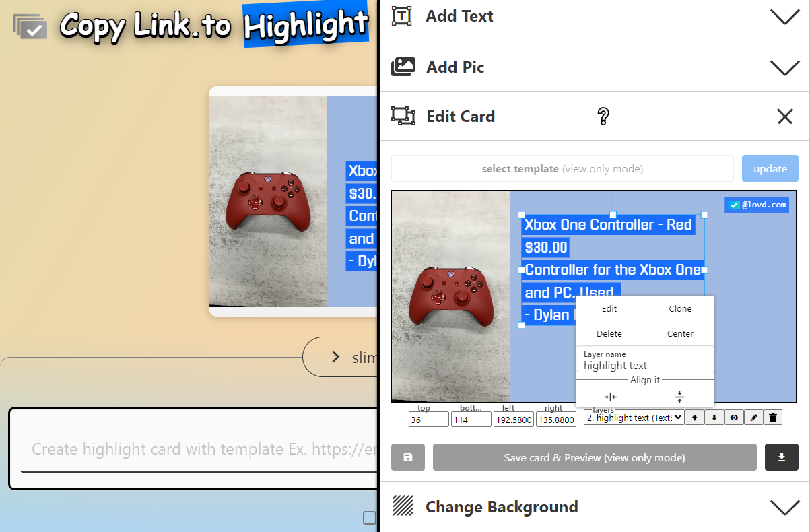810x532 pixels.
Task: Click the create highlight card URL field
Action: (199, 448)
